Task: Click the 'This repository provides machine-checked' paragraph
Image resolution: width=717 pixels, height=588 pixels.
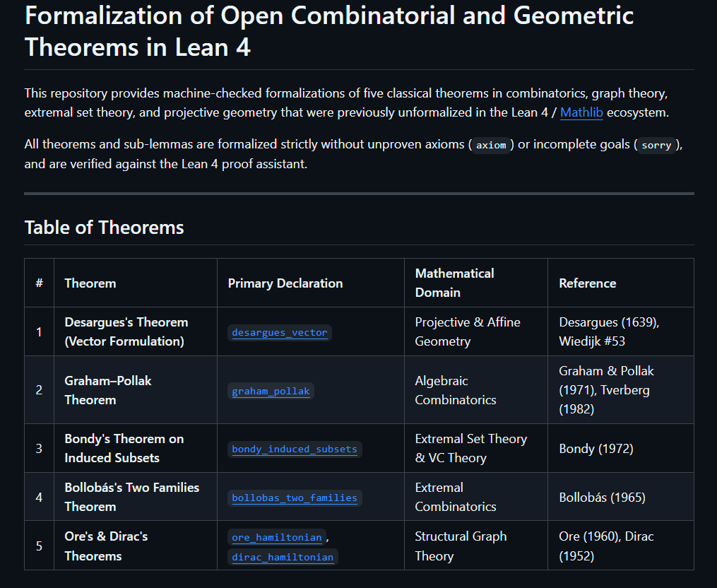Action: [x=347, y=103]
